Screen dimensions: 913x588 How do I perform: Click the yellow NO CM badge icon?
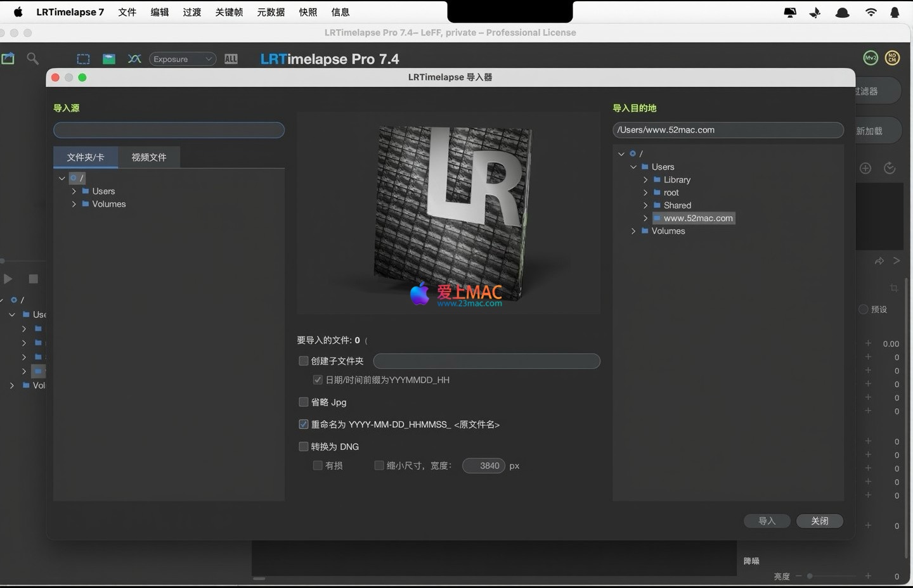tap(892, 58)
